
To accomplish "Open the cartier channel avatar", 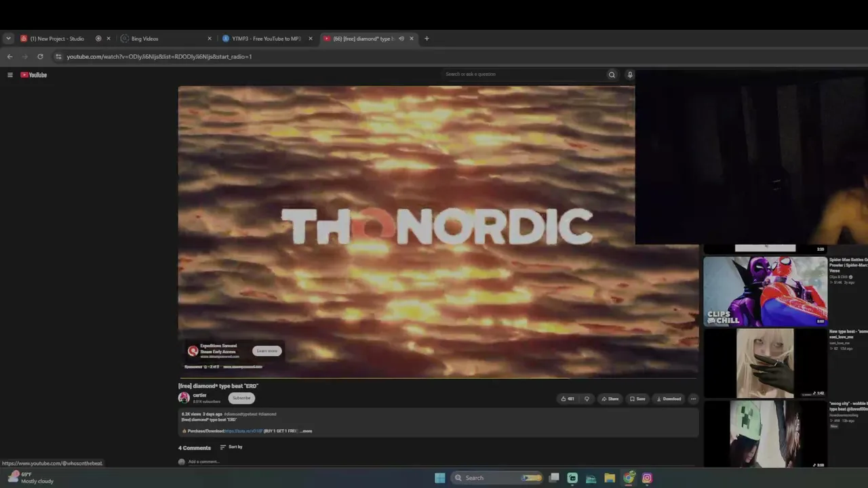I will click(184, 398).
